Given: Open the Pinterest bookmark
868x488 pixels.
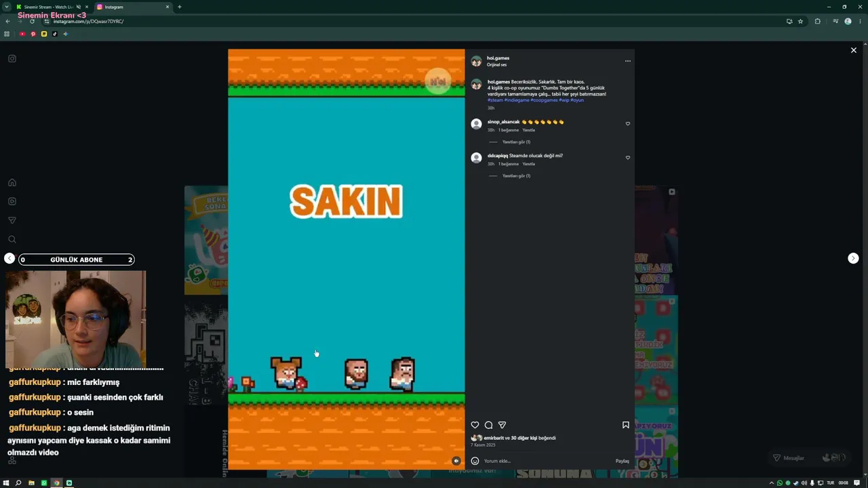Looking at the screenshot, I should pos(33,34).
